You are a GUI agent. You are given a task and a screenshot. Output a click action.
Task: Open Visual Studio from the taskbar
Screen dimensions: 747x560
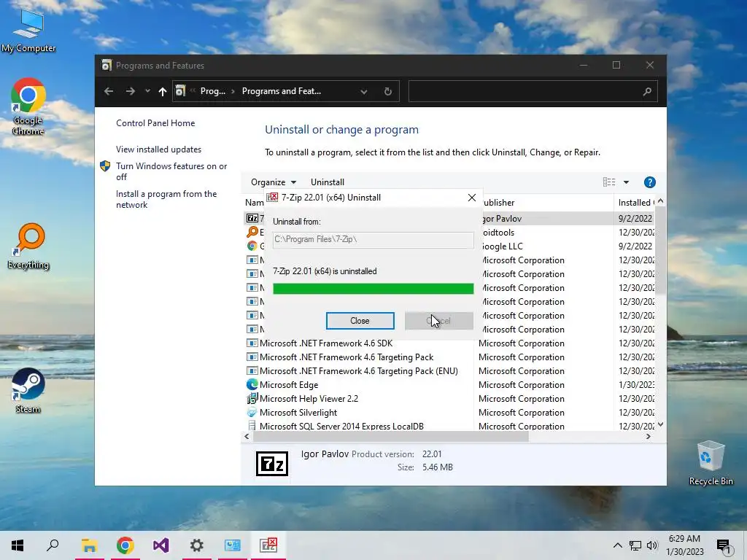(x=161, y=545)
